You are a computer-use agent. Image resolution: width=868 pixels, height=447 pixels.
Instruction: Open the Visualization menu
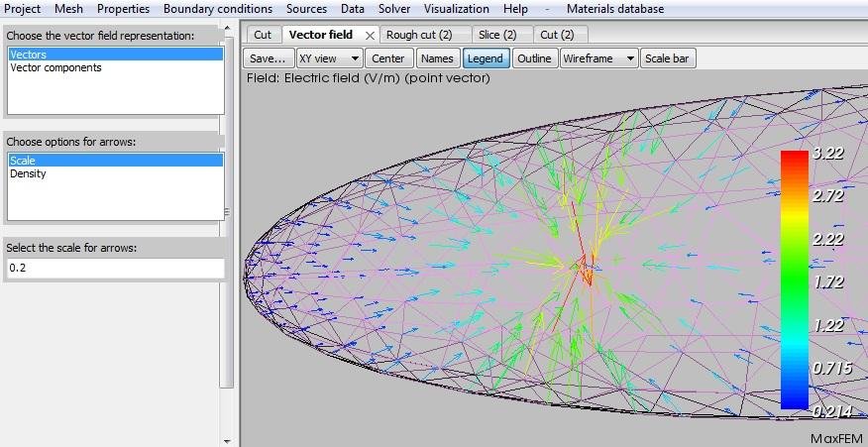[x=457, y=9]
